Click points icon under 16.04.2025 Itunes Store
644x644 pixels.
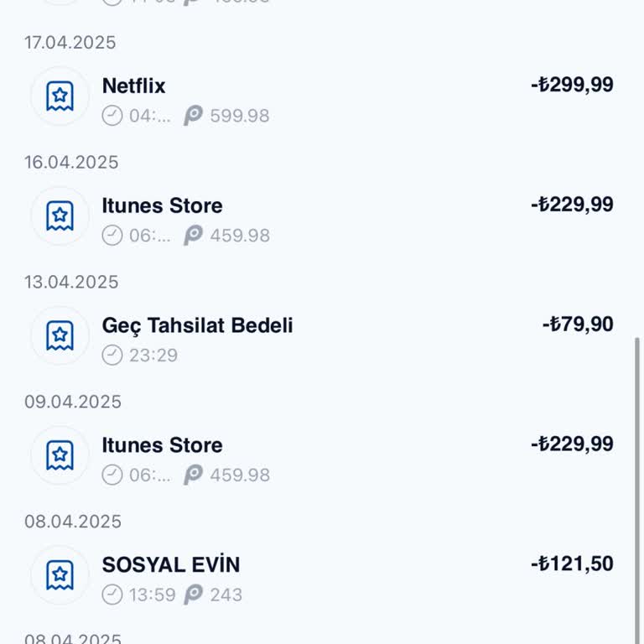tap(194, 236)
